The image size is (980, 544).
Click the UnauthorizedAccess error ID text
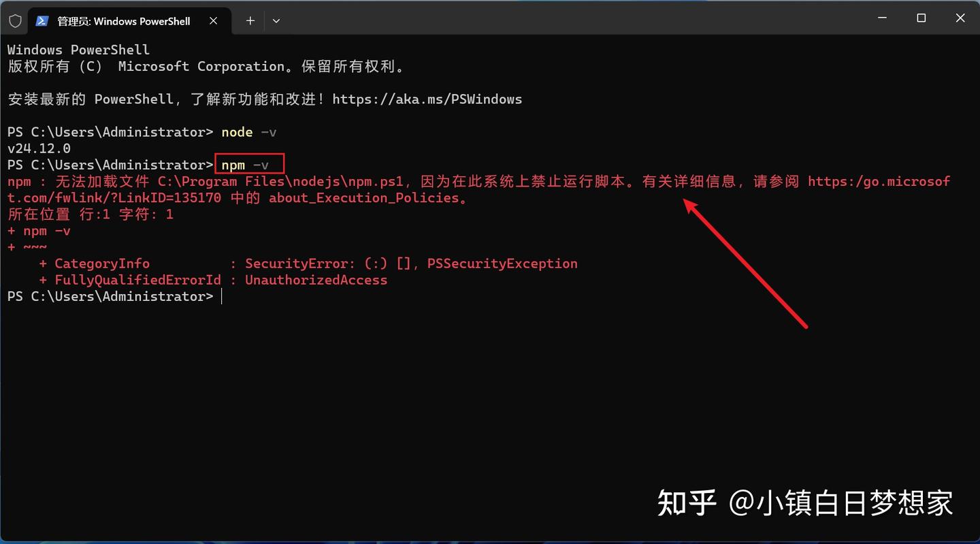(x=316, y=280)
